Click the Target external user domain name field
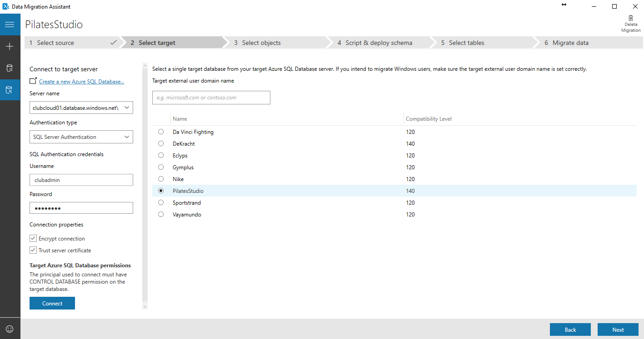 pyautogui.click(x=211, y=98)
